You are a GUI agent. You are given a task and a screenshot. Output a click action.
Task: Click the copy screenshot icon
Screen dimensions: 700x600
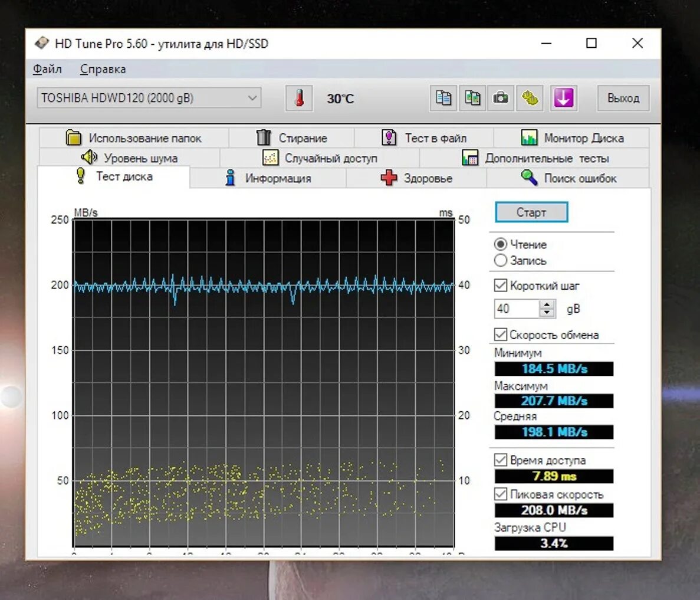472,99
